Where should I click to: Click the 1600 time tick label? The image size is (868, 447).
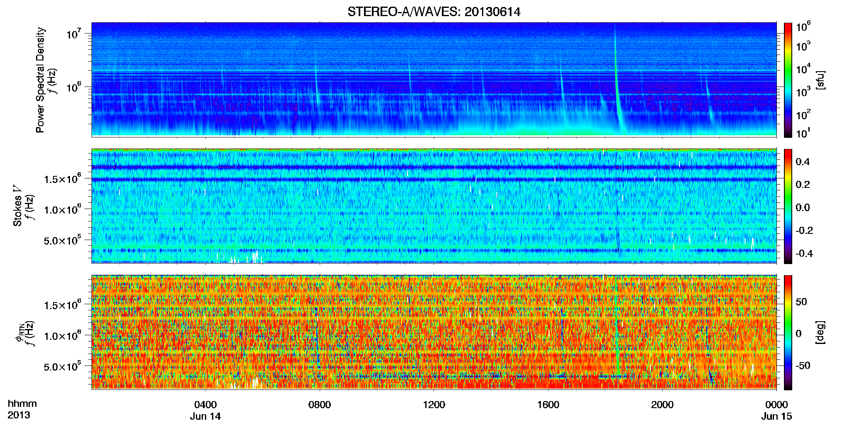tap(548, 405)
